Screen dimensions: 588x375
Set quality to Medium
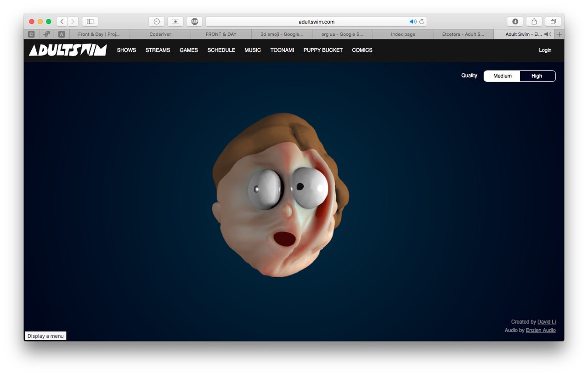tap(502, 76)
